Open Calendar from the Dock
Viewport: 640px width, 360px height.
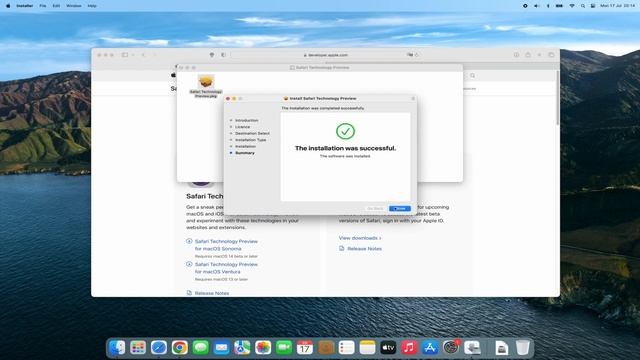click(x=304, y=347)
